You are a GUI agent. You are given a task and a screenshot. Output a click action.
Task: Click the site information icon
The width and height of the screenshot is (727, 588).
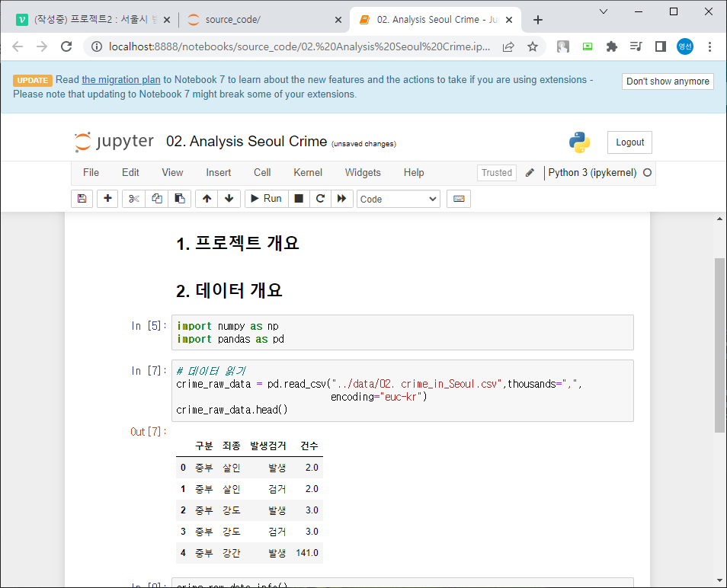[x=97, y=46]
